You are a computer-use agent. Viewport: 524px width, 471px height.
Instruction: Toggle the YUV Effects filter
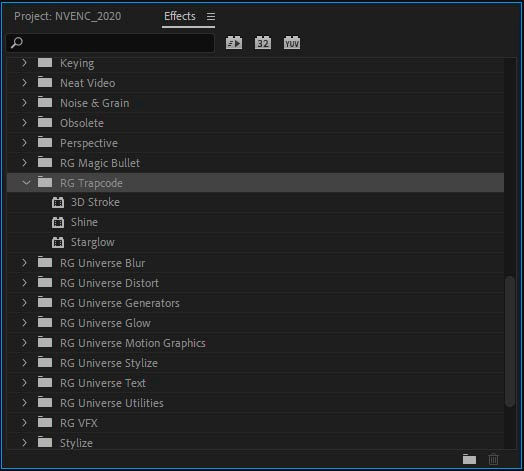tap(292, 43)
